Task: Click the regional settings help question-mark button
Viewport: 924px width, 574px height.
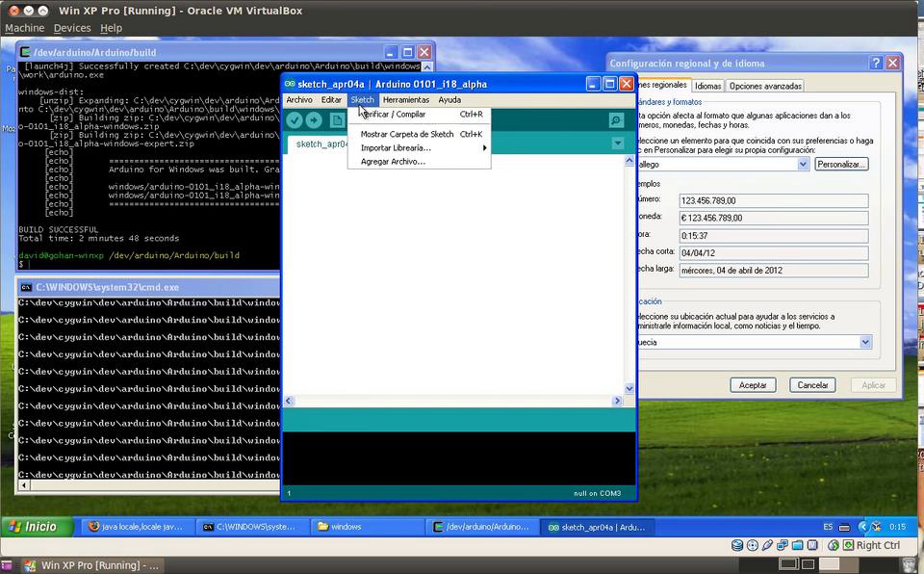Action: pos(876,63)
